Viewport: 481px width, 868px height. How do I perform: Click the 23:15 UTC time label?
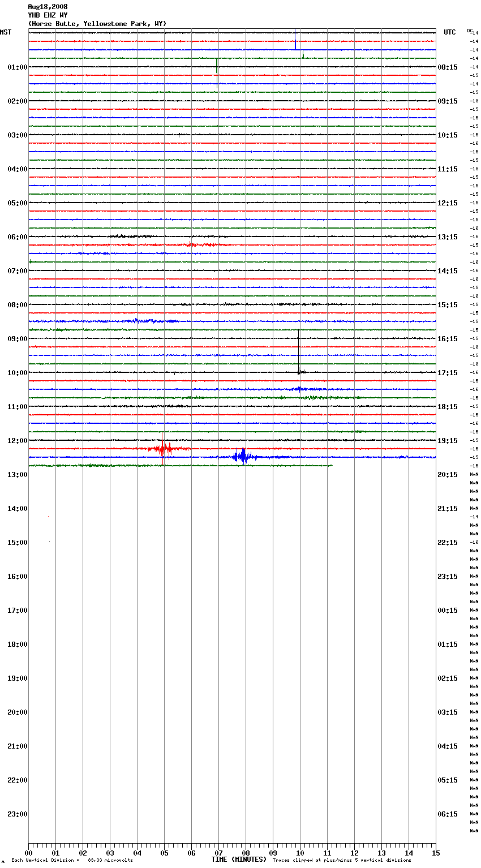448,577
